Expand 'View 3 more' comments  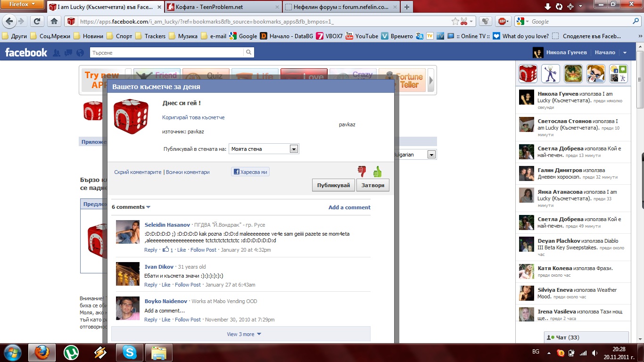tap(241, 334)
